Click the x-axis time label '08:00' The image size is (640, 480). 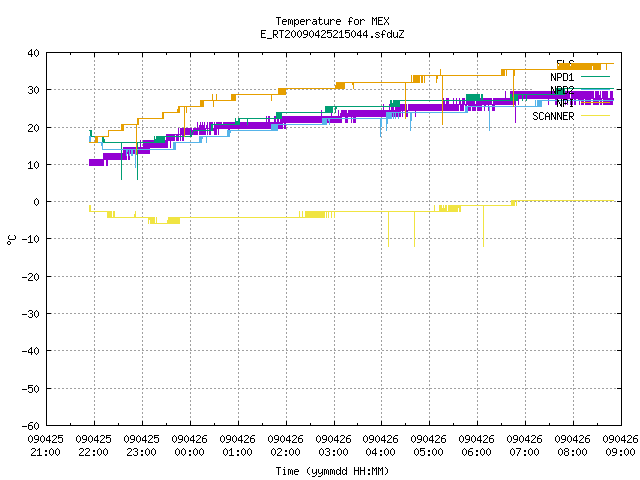tap(572, 452)
